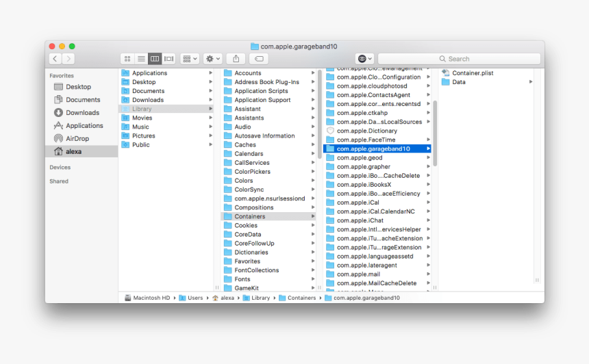Select com.apple.nsurlsessiond folder
This screenshot has width=589, height=364.
pos(268,198)
